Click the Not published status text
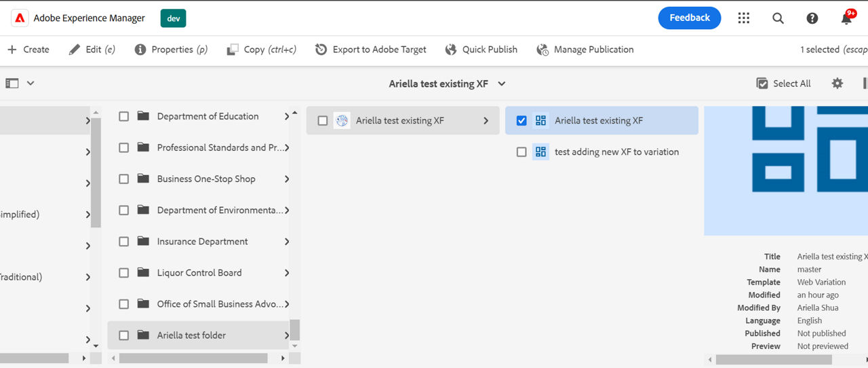The image size is (868, 368). [821, 333]
